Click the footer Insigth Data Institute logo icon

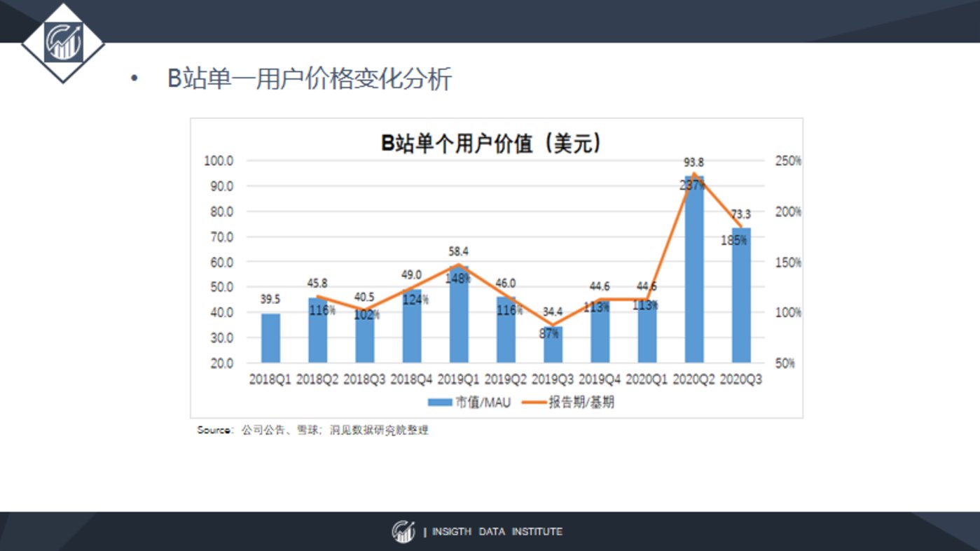pos(403,531)
